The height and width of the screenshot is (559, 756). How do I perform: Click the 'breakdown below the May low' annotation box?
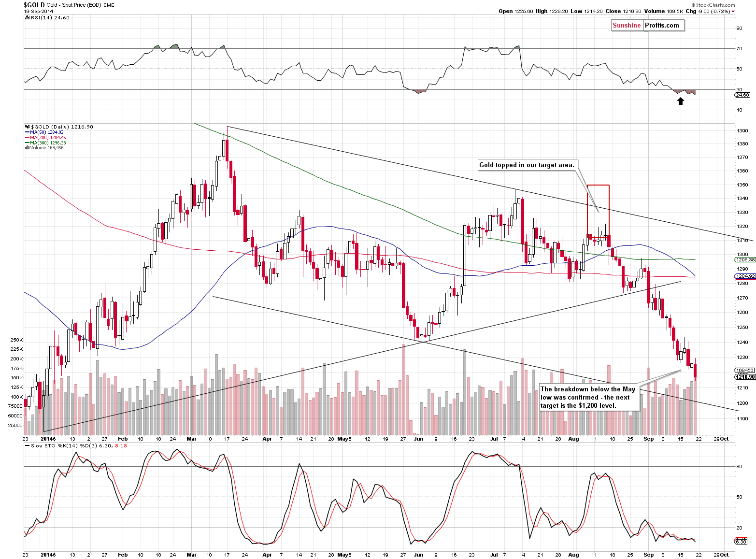tap(589, 398)
